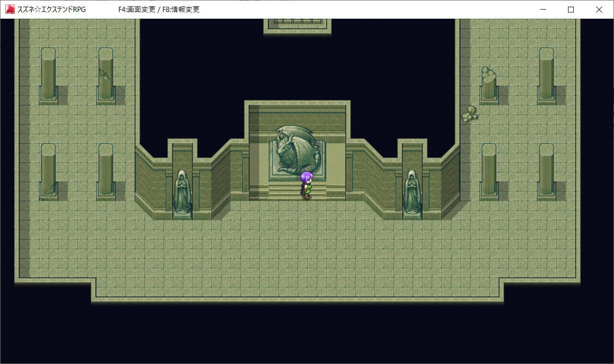614x364 pixels.
Task: Click the hooded praying statue left of altar
Action: (182, 192)
